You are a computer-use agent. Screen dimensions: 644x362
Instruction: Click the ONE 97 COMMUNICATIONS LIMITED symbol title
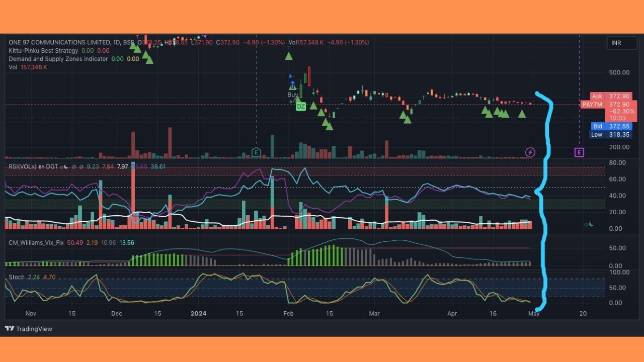(59, 42)
